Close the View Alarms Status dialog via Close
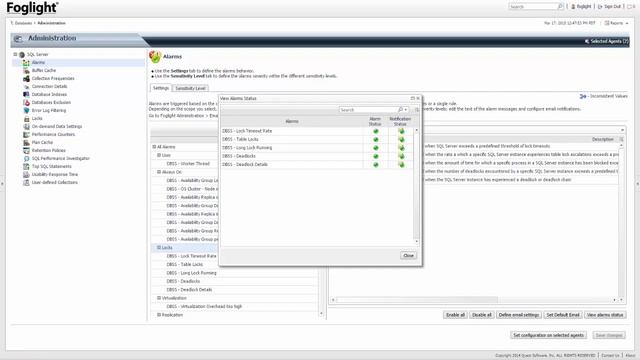This screenshot has width=640, height=360. 408,256
